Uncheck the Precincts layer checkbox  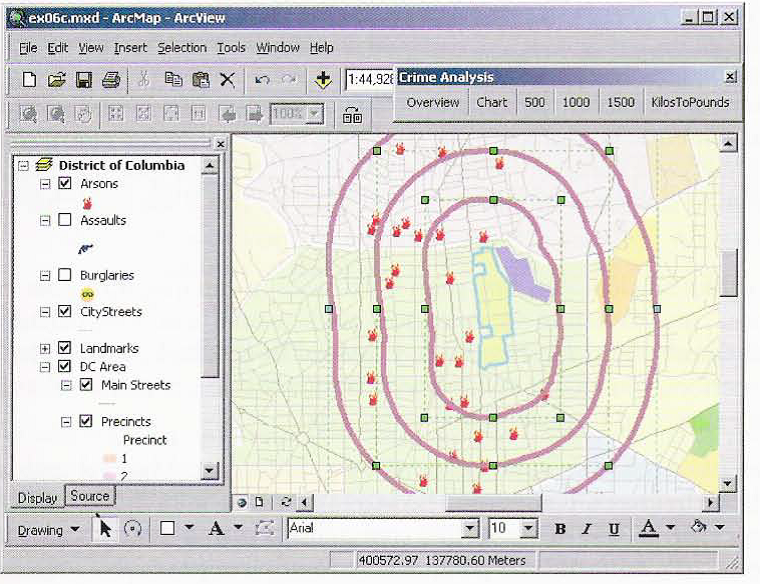click(x=86, y=421)
